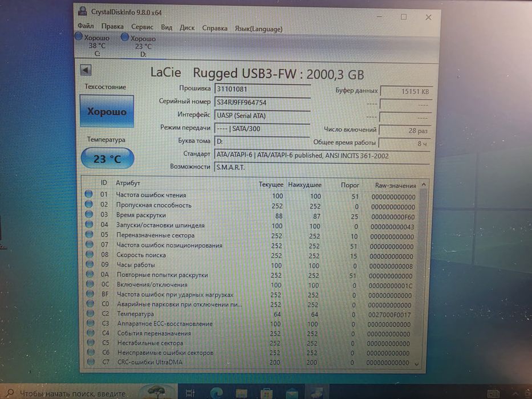
Task: Click the Стандарт field ATA/ATAPI-6
Action: [322, 156]
